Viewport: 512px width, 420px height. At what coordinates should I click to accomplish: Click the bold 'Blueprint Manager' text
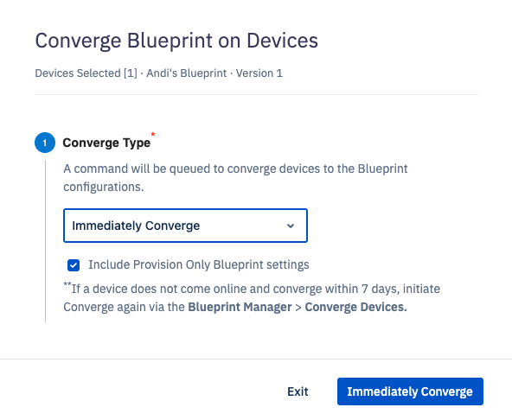click(x=240, y=307)
